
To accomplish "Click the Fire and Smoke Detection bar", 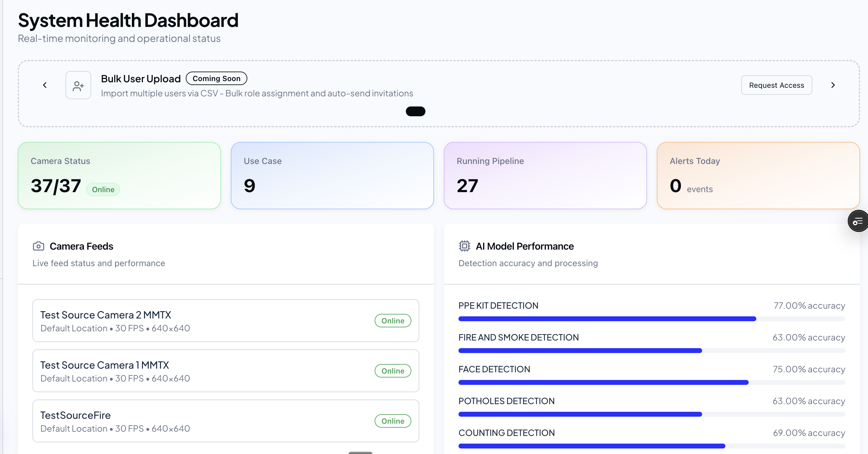I will tap(652, 351).
